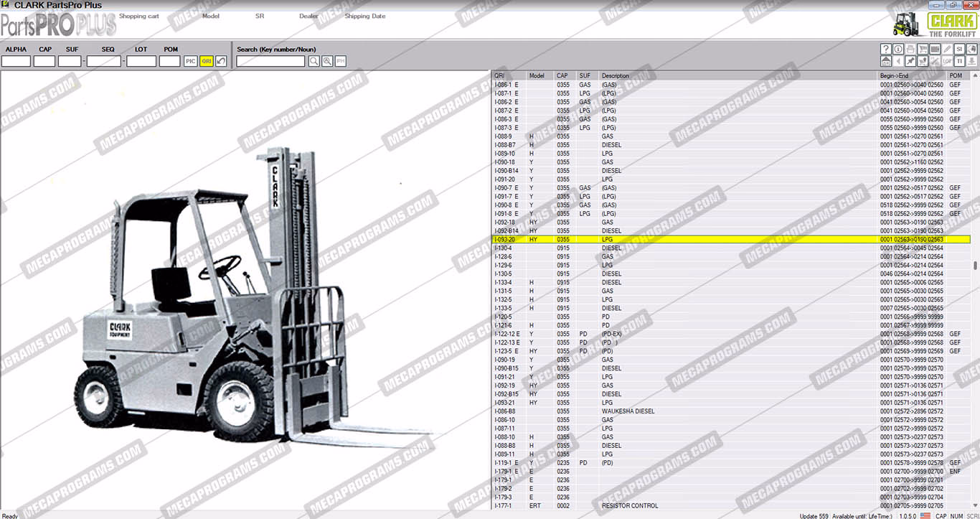The width and height of the screenshot is (980, 519).
Task: Click the add-to-cart icon with arrow
Action: point(923,61)
